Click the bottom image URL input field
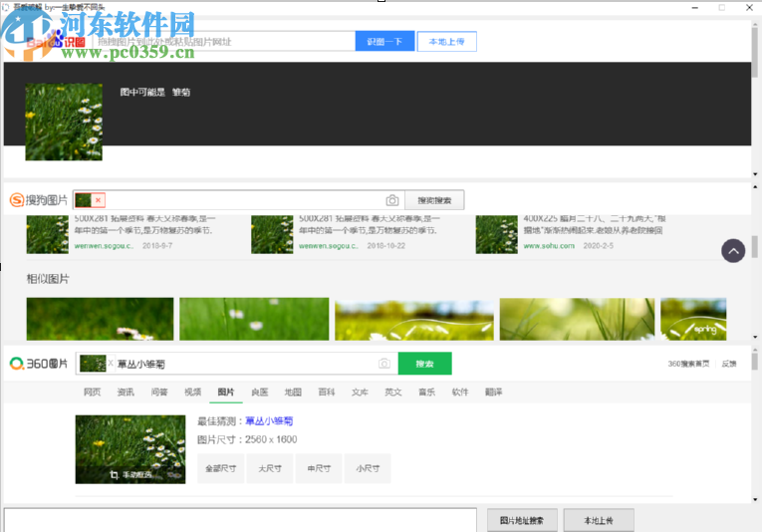The image size is (762, 532). point(239,520)
